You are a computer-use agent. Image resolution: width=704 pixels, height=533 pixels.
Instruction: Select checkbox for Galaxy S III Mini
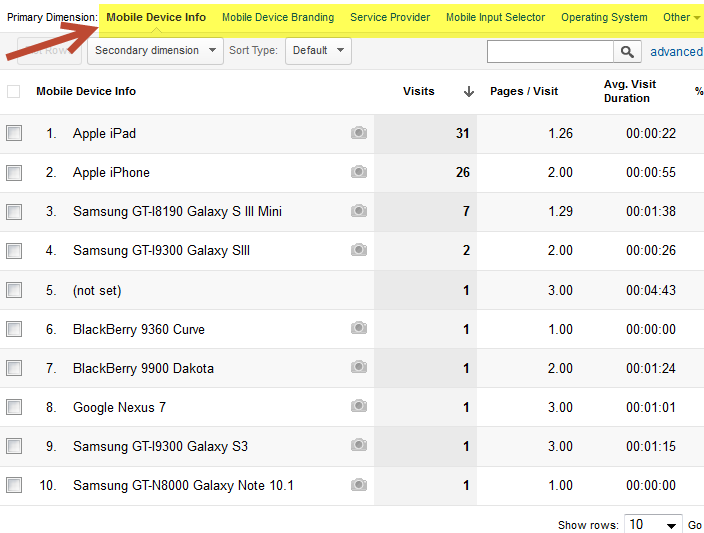pyautogui.click(x=14, y=211)
